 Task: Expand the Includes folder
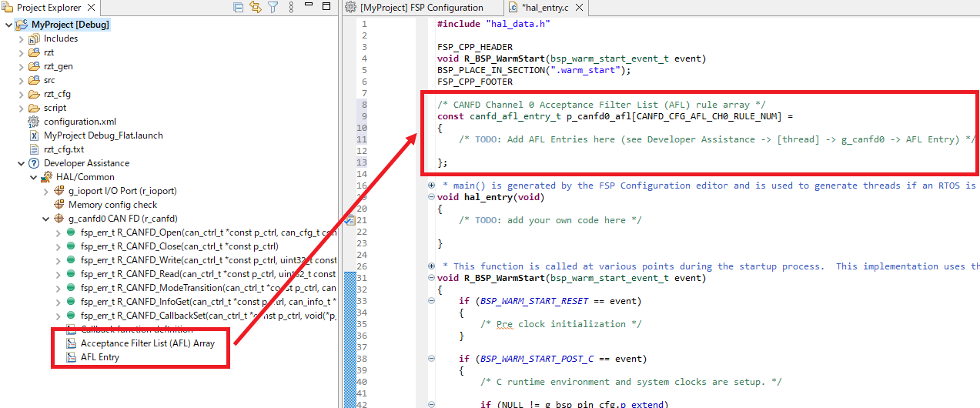[x=21, y=38]
